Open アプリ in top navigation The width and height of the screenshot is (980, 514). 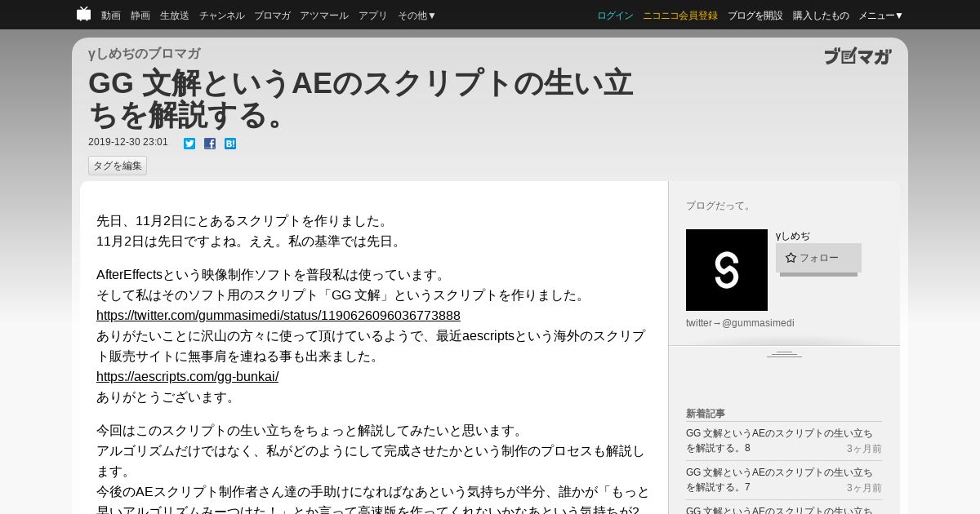pyautogui.click(x=373, y=16)
